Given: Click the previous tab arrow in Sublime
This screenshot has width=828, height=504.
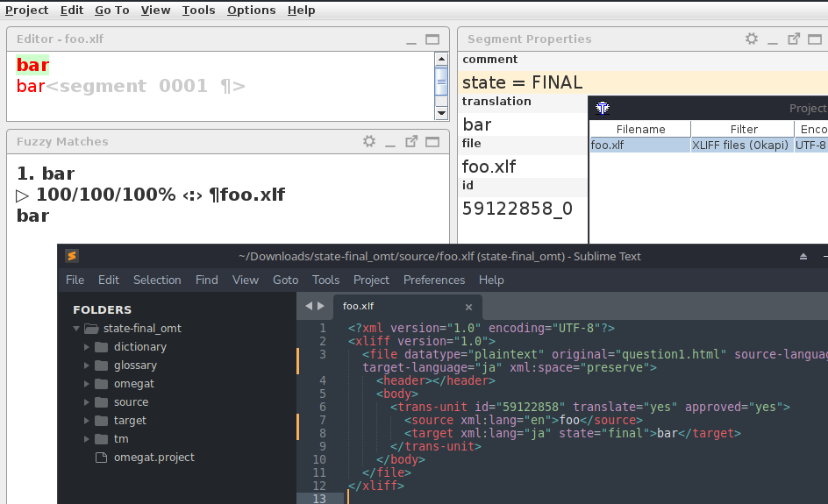Looking at the screenshot, I should point(309,306).
